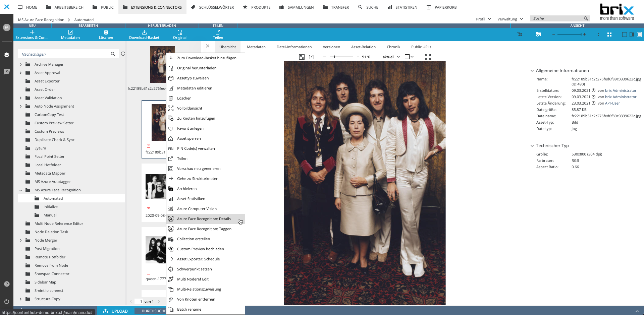The width and height of the screenshot is (644, 315).
Task: Zoom in with the plus icon in preview
Action: [358, 57]
